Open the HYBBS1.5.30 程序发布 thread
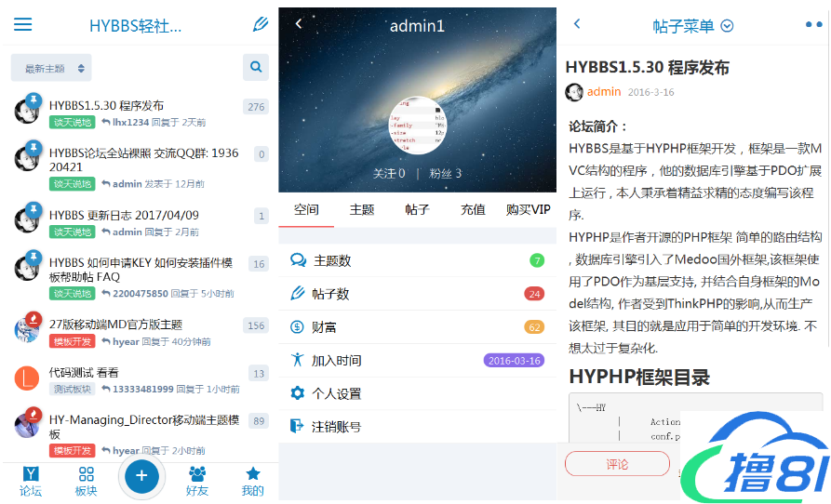This screenshot has height=504, width=831. (106, 105)
